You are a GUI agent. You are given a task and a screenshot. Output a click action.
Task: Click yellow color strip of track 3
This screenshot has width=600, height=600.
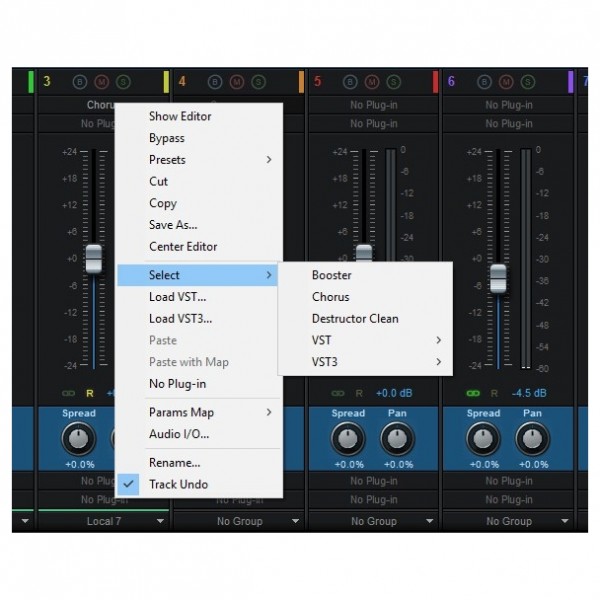(166, 82)
